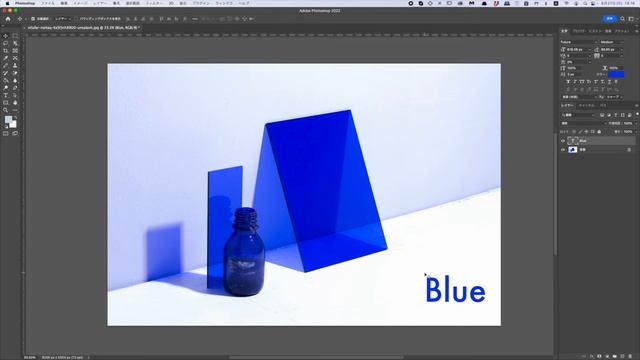Select the Object Selection tool
This screenshot has width=640, height=360.
point(15,43)
